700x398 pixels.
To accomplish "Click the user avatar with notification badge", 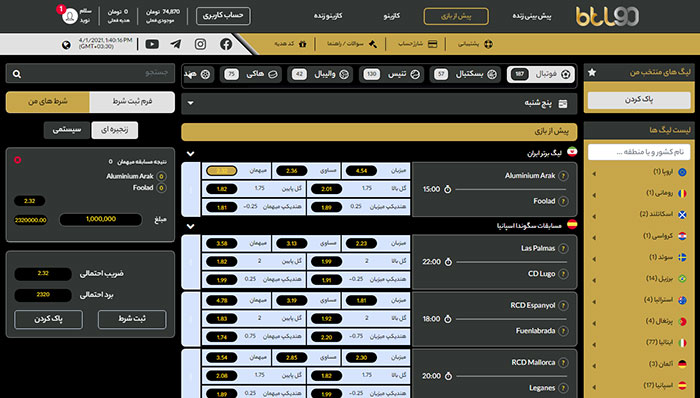I will tap(70, 16).
